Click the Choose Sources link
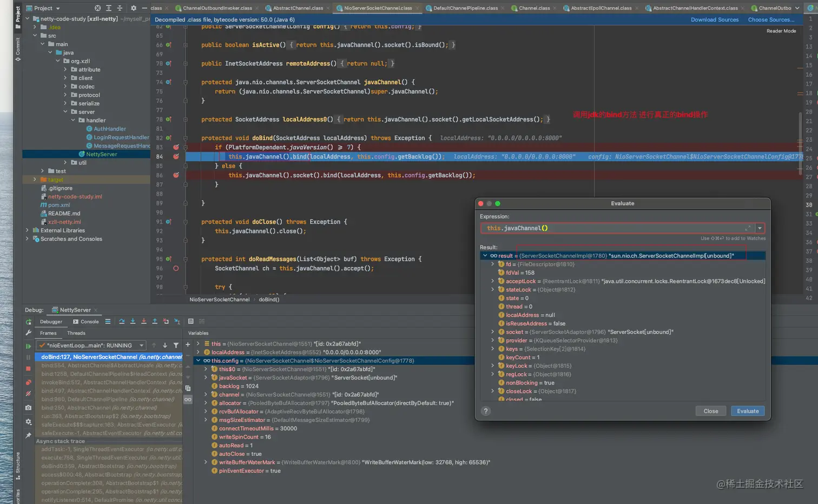 [771, 19]
